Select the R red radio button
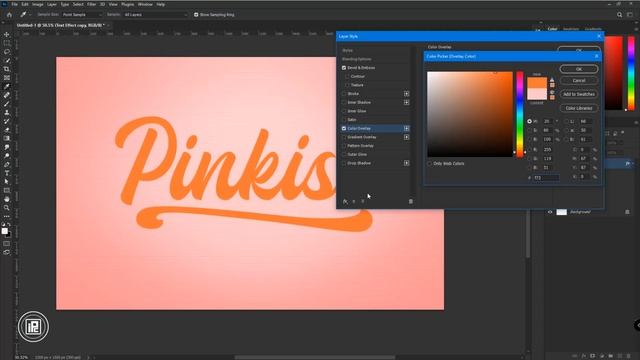Screen dimensions: 640x360 click(529, 150)
